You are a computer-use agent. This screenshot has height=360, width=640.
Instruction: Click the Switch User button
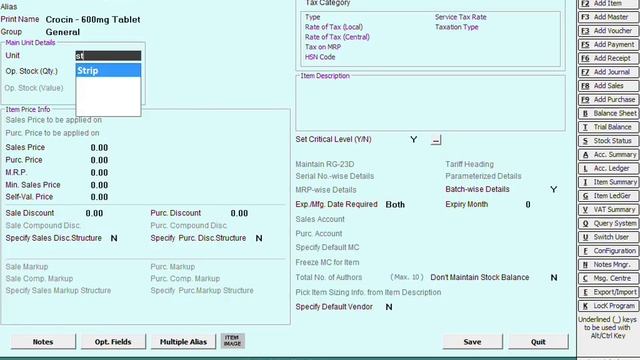click(608, 237)
